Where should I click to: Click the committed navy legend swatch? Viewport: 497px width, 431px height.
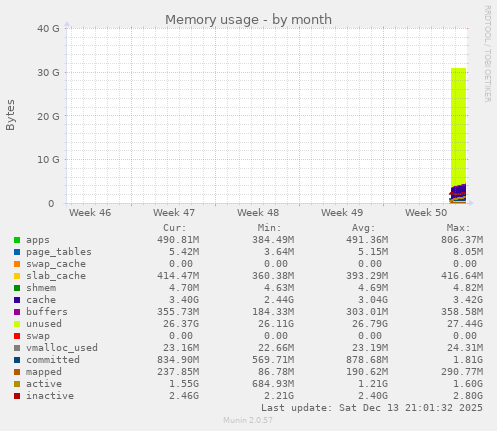click(17, 360)
